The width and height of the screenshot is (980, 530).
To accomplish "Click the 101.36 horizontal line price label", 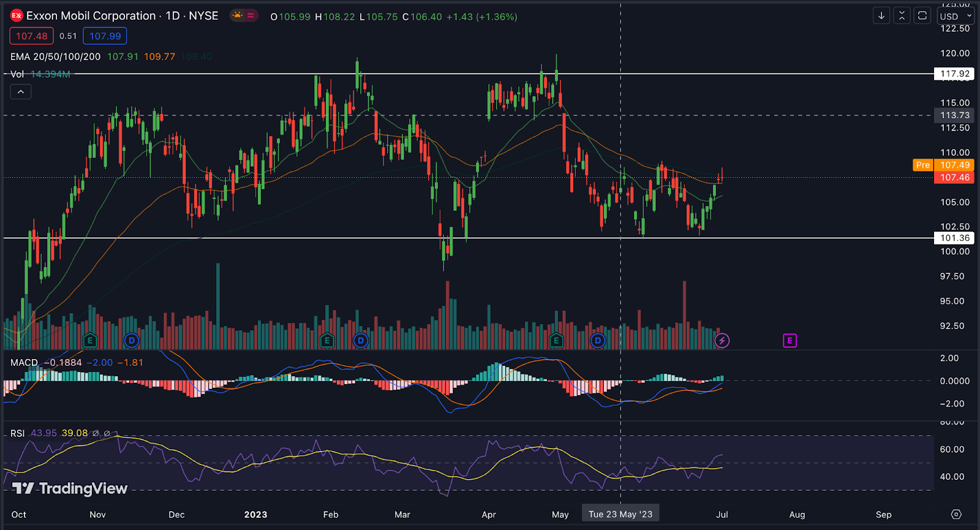I will click(x=955, y=238).
